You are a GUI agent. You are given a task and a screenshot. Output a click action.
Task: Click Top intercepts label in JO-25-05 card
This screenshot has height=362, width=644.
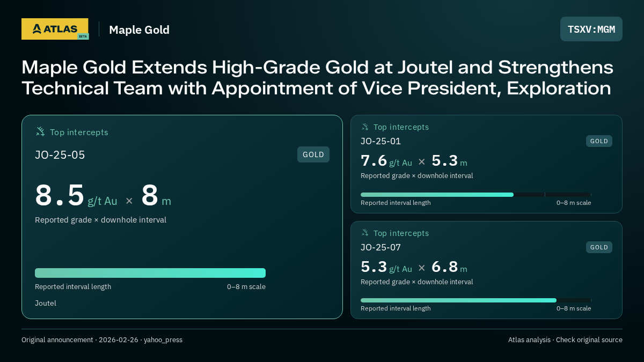[79, 132]
